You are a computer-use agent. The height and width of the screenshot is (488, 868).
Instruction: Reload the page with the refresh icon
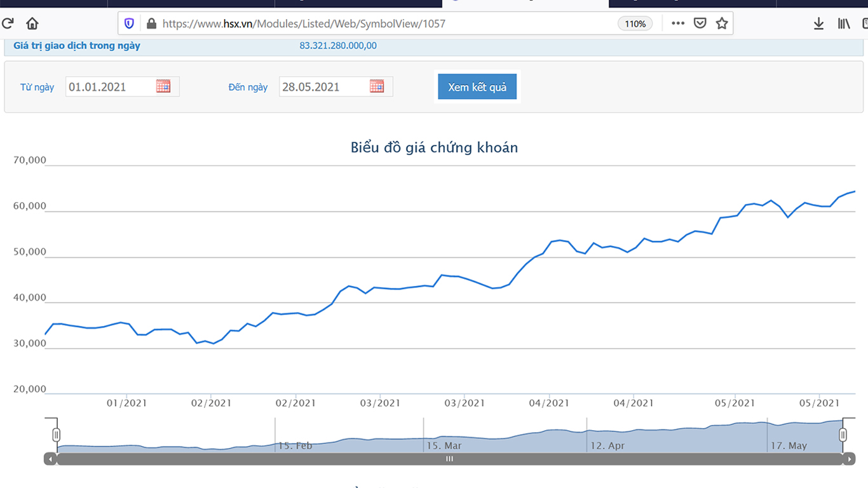click(x=8, y=24)
